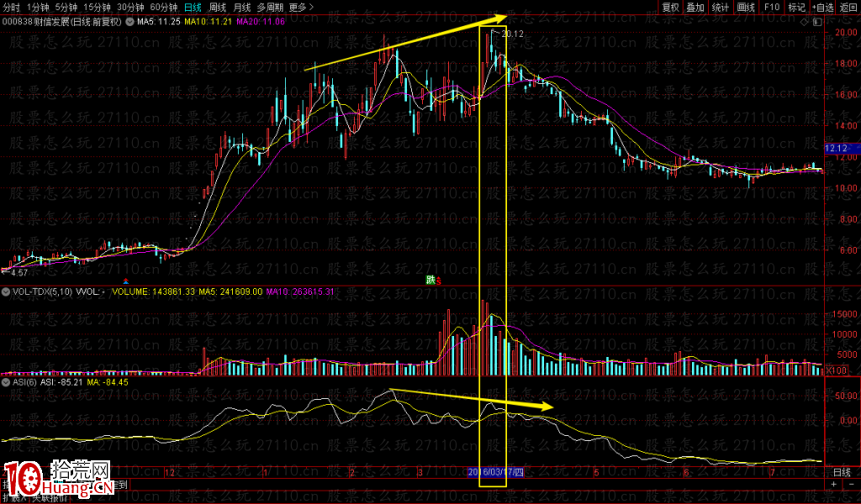Click the ASI: -85.21 readout
The image size is (861, 504).
(62, 381)
